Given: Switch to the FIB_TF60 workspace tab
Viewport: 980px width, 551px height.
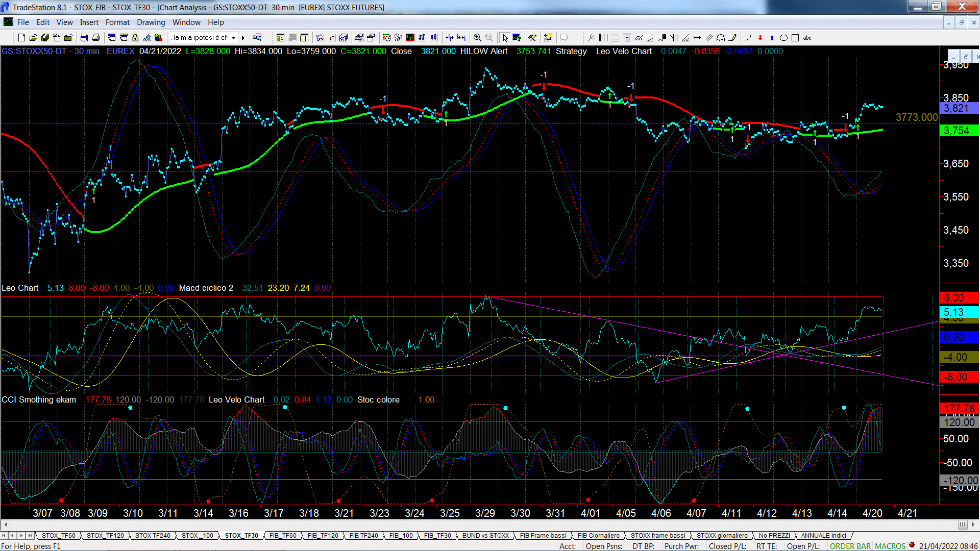Looking at the screenshot, I should click(x=283, y=536).
